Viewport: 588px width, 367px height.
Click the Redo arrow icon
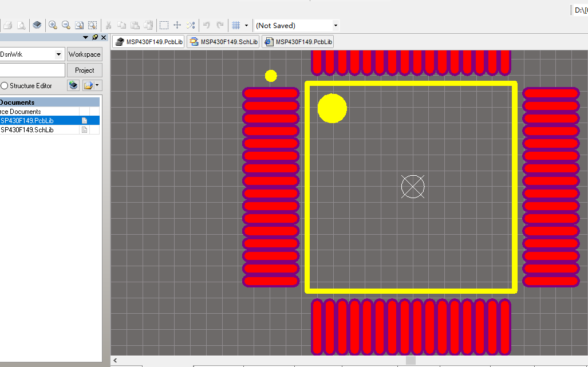point(220,25)
